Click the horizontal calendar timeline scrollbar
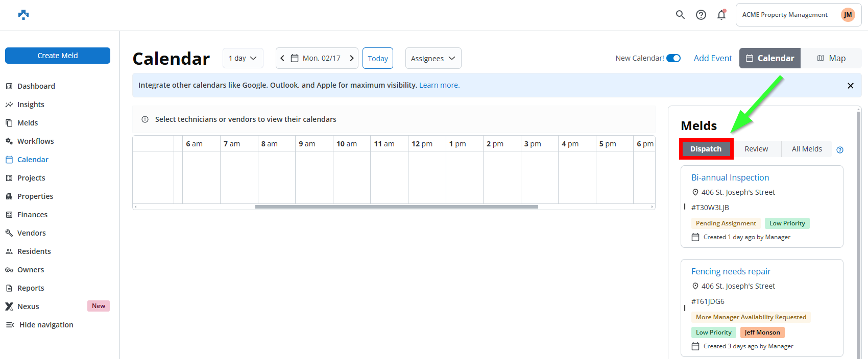This screenshot has width=868, height=359. [396, 207]
